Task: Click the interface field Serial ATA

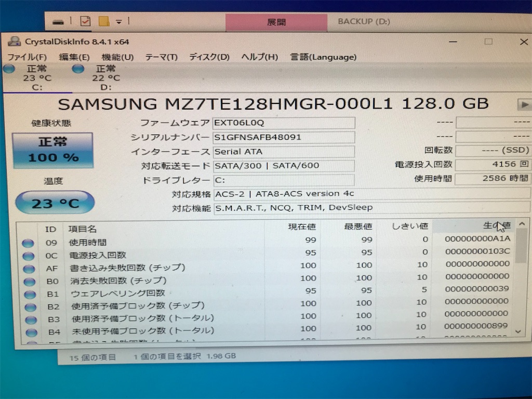Action: [284, 152]
